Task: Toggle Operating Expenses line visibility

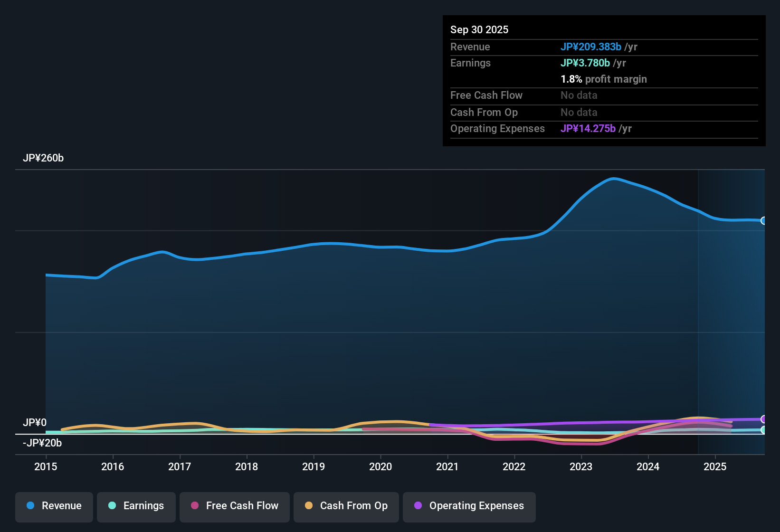Action: click(x=469, y=506)
